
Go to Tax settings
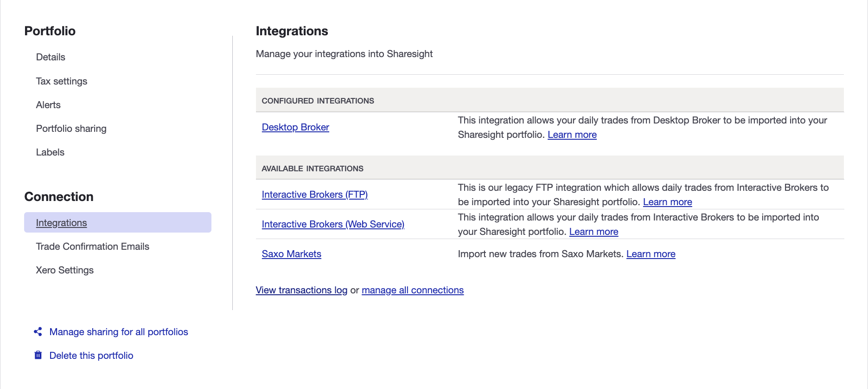(62, 81)
